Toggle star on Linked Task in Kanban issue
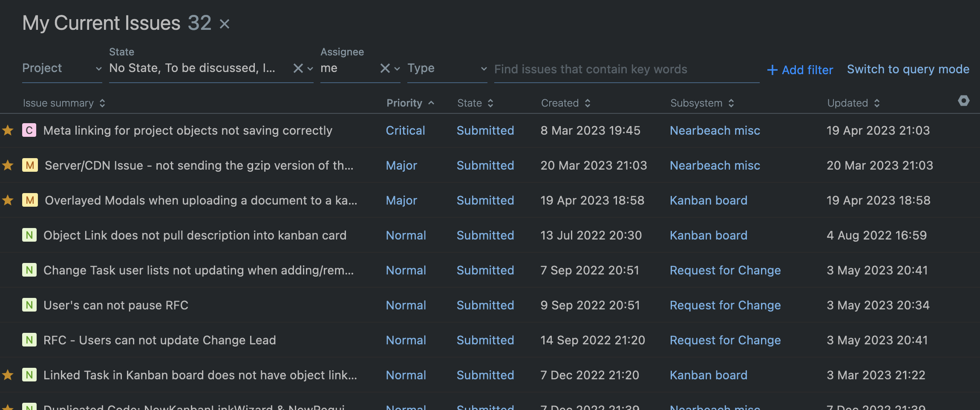This screenshot has height=410, width=980. [x=8, y=375]
